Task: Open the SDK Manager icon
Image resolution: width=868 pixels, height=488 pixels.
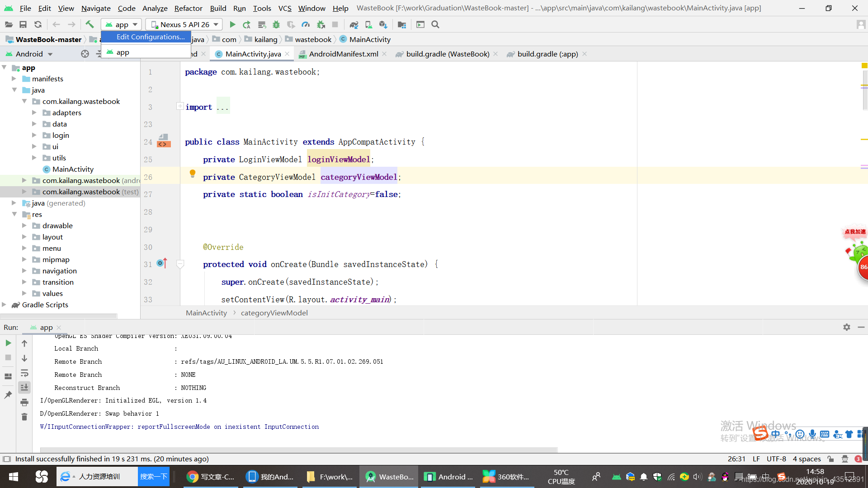Action: [383, 24]
